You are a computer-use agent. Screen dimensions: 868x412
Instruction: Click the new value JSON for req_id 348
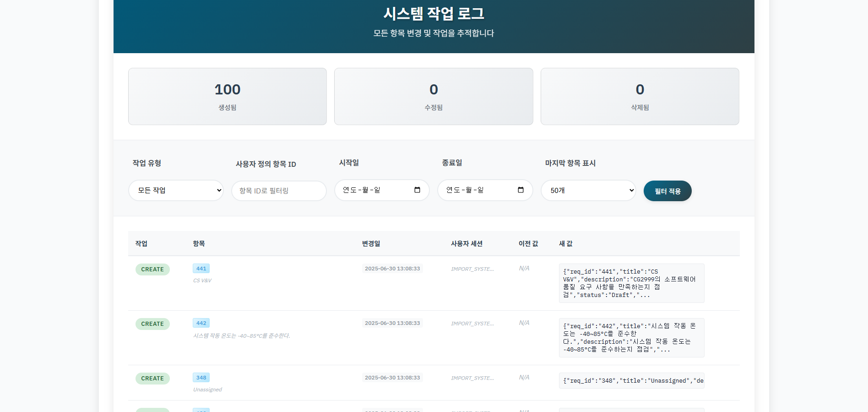(631, 380)
